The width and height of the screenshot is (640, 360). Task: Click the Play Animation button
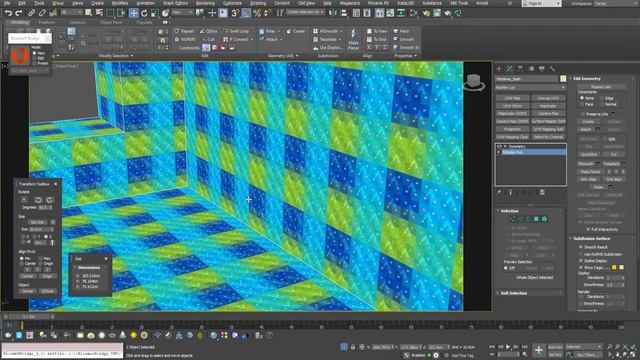(x=508, y=347)
